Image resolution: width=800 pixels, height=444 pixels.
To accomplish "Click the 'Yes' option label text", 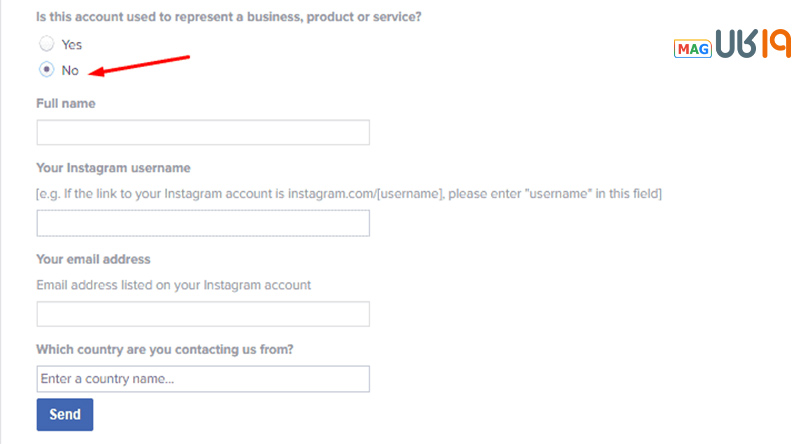I will (71, 45).
